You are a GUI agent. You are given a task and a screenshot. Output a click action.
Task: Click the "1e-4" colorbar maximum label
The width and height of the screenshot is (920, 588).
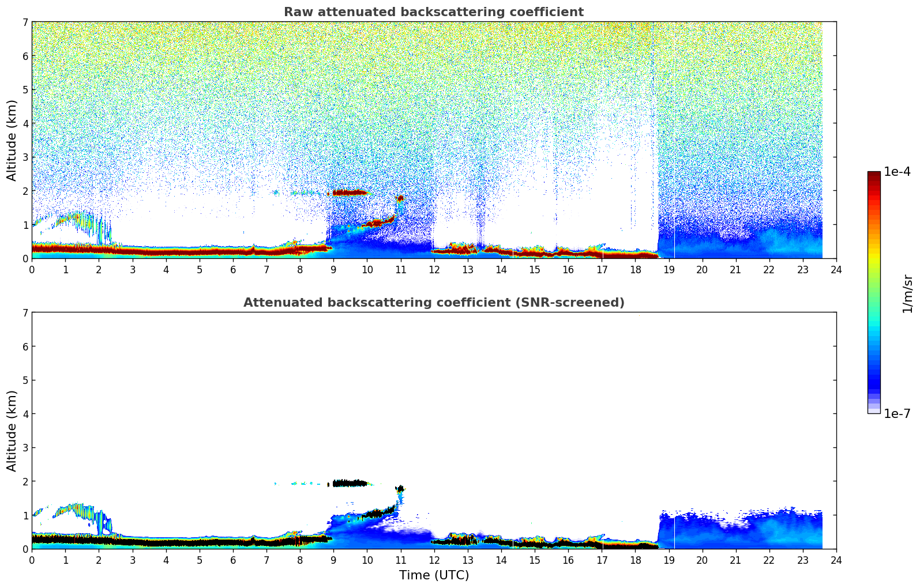point(896,172)
